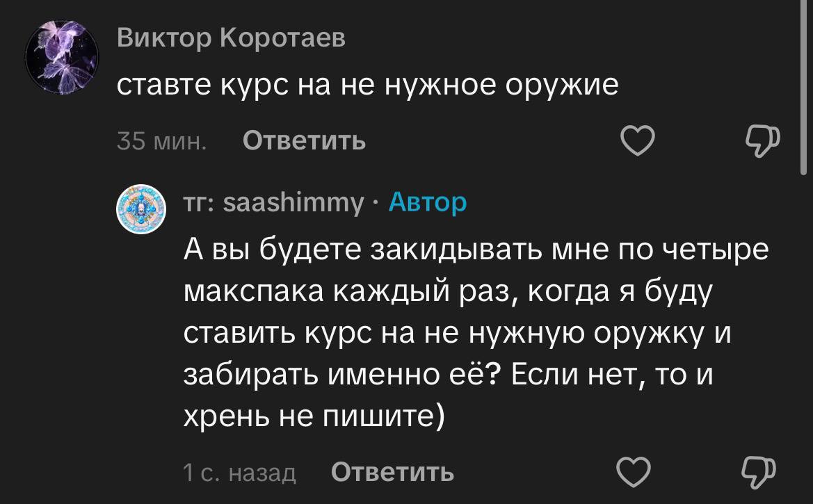Dislike Виктор Коротаев's comment

(x=763, y=141)
